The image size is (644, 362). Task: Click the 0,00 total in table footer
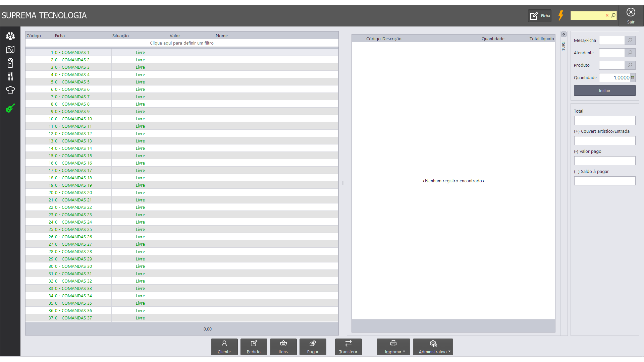pyautogui.click(x=208, y=329)
